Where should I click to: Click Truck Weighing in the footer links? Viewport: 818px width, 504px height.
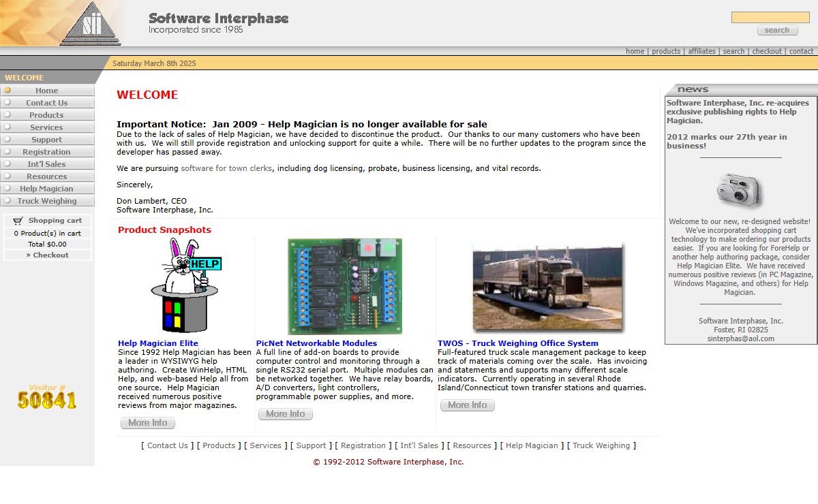601,445
